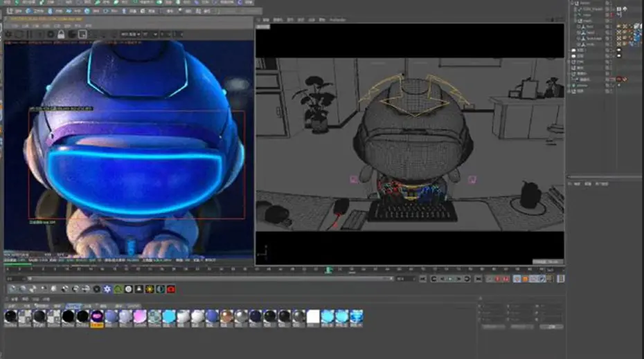Jump to the previous keyframe
Screen dimensions: 644x359
tap(433, 279)
